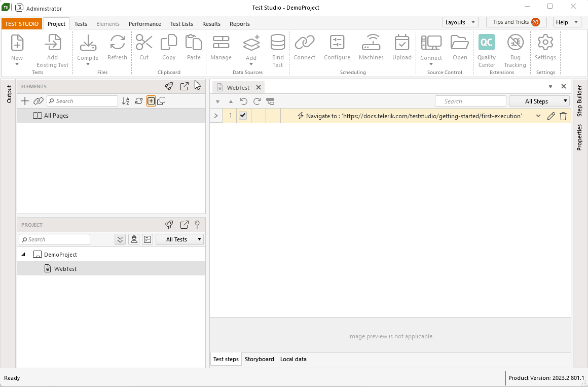Click the Bind Test icon
588x387 pixels.
click(x=277, y=43)
